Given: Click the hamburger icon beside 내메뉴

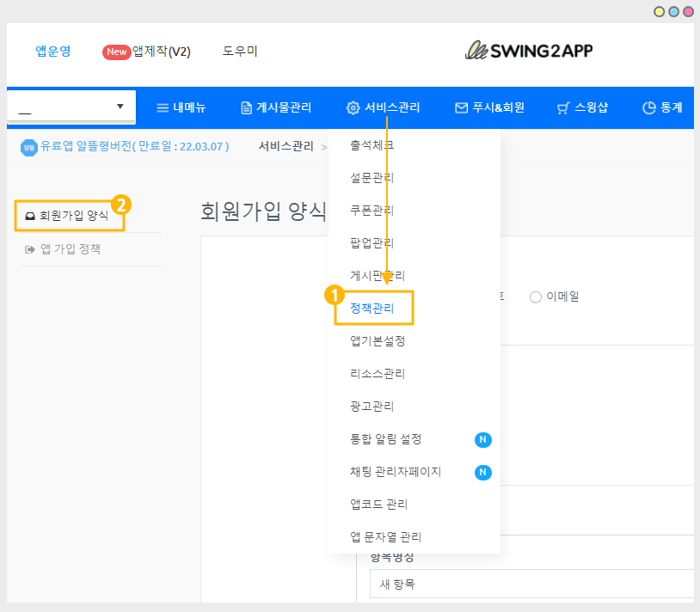Looking at the screenshot, I should click(x=162, y=108).
